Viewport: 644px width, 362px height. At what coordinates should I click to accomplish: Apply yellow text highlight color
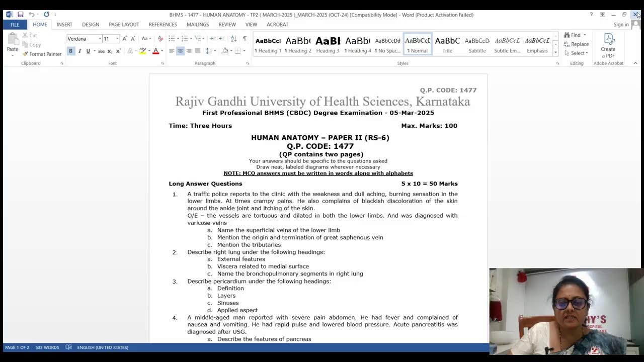(142, 51)
